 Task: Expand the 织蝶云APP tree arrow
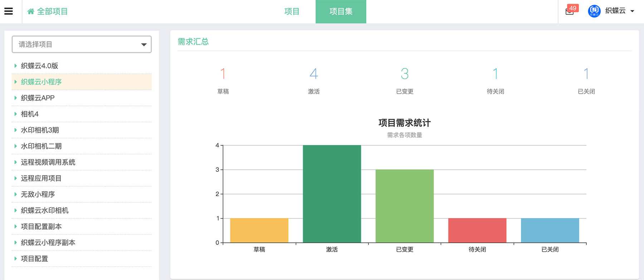(15, 98)
